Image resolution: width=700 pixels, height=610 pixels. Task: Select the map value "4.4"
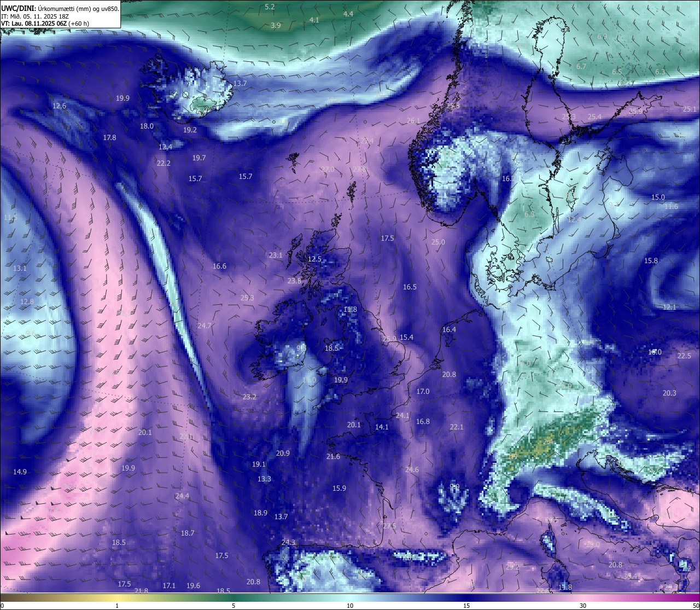point(348,14)
